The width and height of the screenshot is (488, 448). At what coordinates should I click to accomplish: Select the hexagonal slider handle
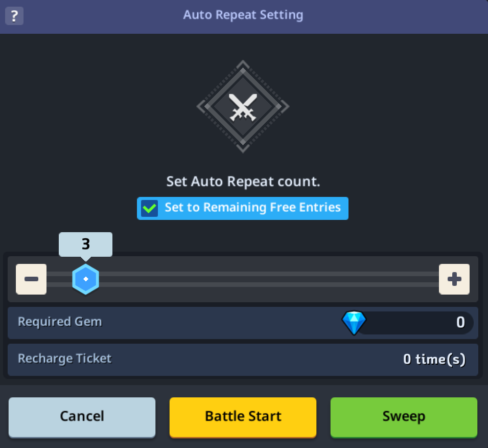[85, 279]
